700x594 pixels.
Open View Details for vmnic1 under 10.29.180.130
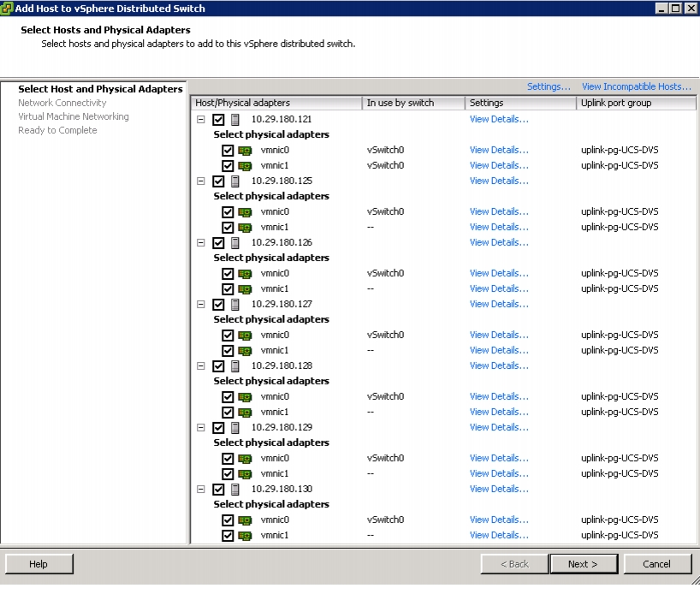click(499, 535)
